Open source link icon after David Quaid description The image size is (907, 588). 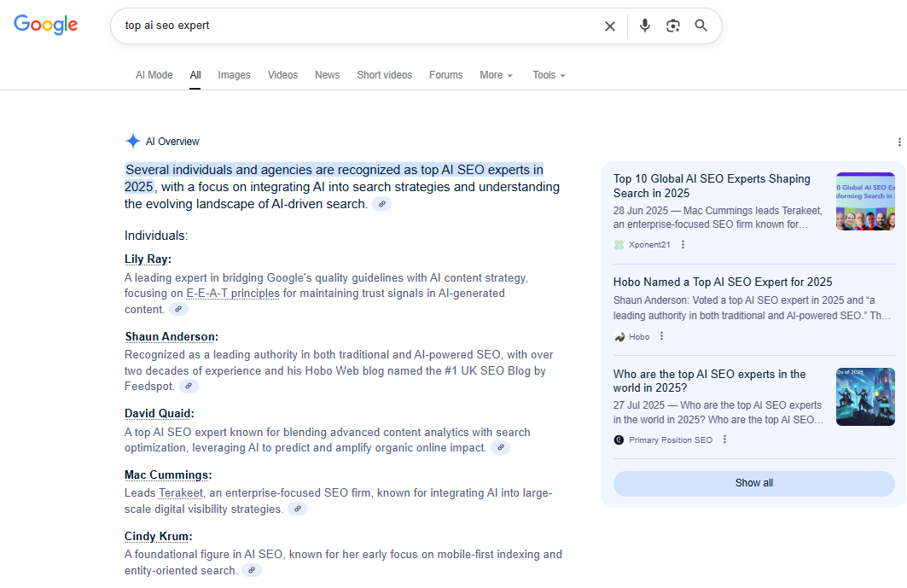click(x=500, y=447)
